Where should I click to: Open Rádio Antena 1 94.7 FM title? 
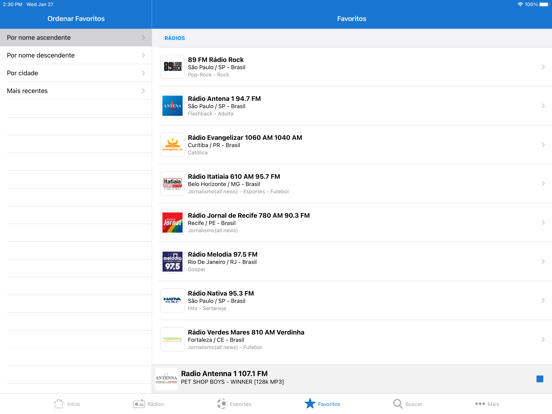(224, 99)
